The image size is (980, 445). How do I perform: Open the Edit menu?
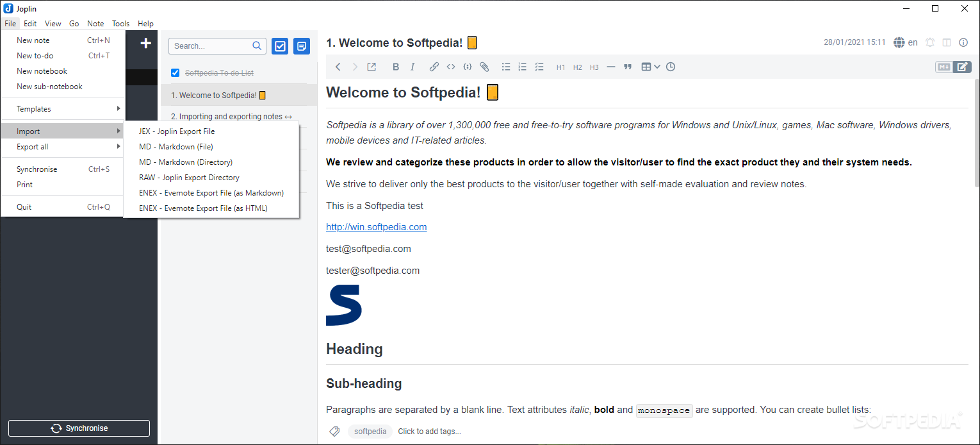(x=30, y=24)
